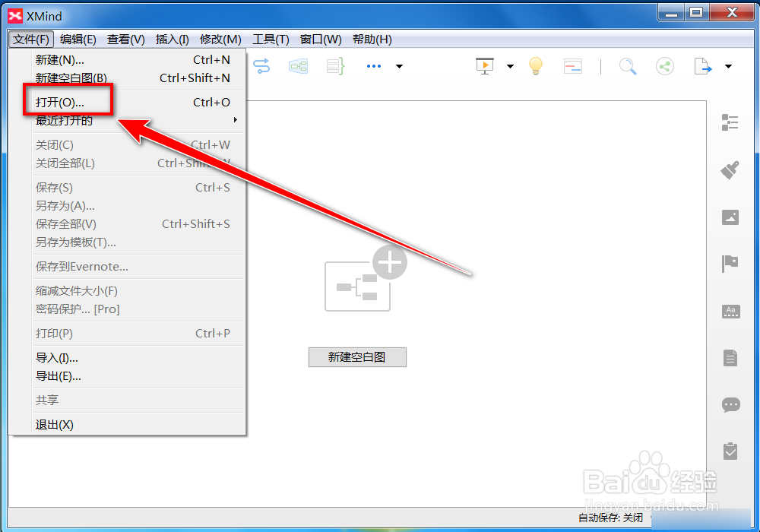Viewport: 760px width, 532px height.
Task: Click 保存到Evernote... menu entry
Action: (x=133, y=267)
